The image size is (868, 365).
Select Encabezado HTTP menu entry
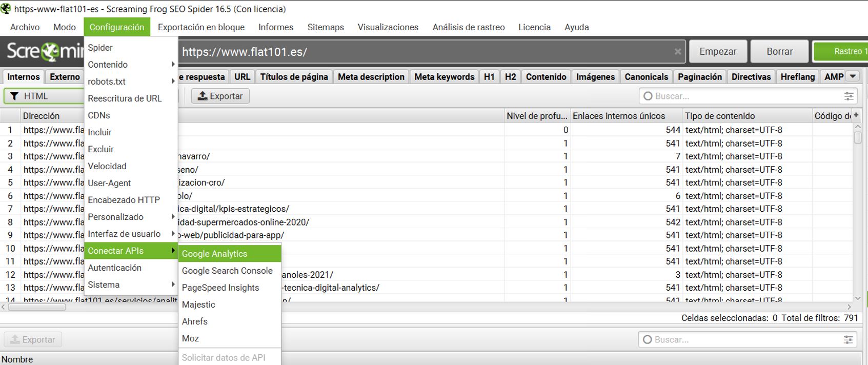pyautogui.click(x=131, y=200)
